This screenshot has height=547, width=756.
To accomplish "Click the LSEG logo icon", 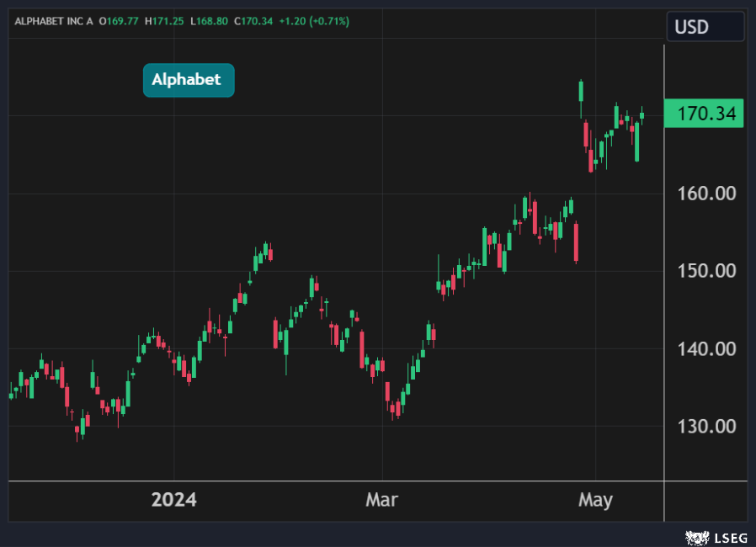I will click(695, 536).
